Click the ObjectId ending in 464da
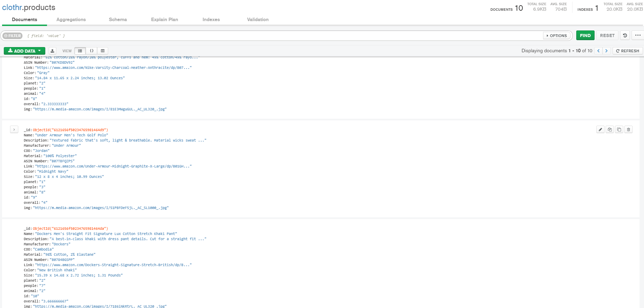This screenshot has height=308, width=644. pos(71,228)
